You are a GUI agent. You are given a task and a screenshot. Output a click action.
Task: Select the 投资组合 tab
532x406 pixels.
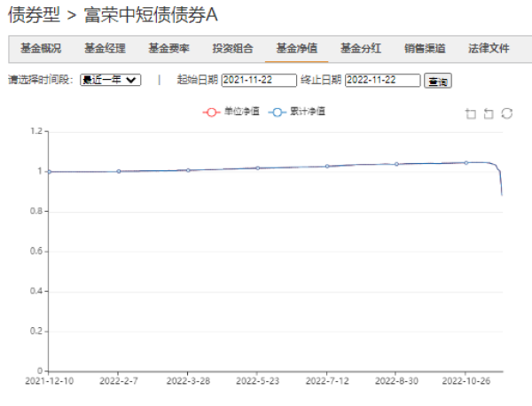click(x=232, y=49)
